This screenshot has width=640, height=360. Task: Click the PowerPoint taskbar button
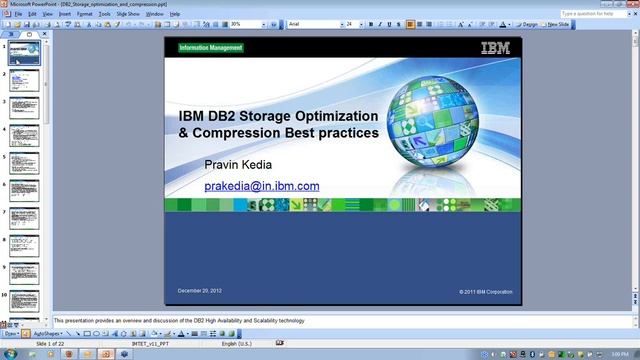click(x=106, y=354)
